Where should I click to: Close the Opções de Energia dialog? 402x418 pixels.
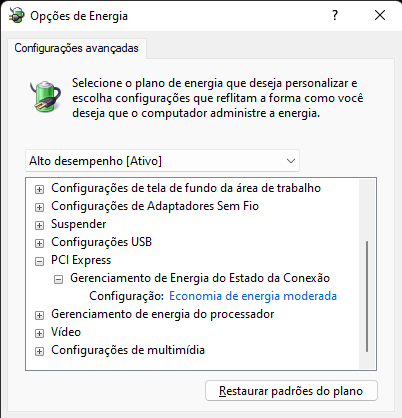[x=380, y=15]
